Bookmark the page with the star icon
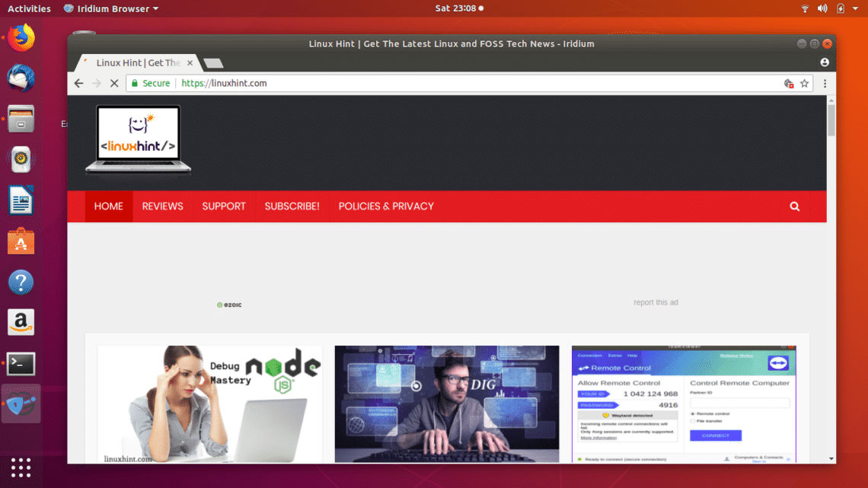868x488 pixels. 804,84
